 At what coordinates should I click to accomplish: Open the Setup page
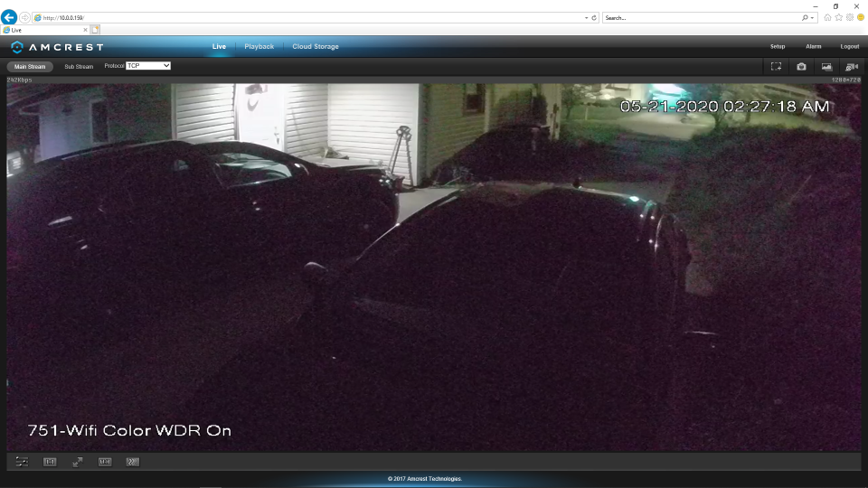pos(778,46)
